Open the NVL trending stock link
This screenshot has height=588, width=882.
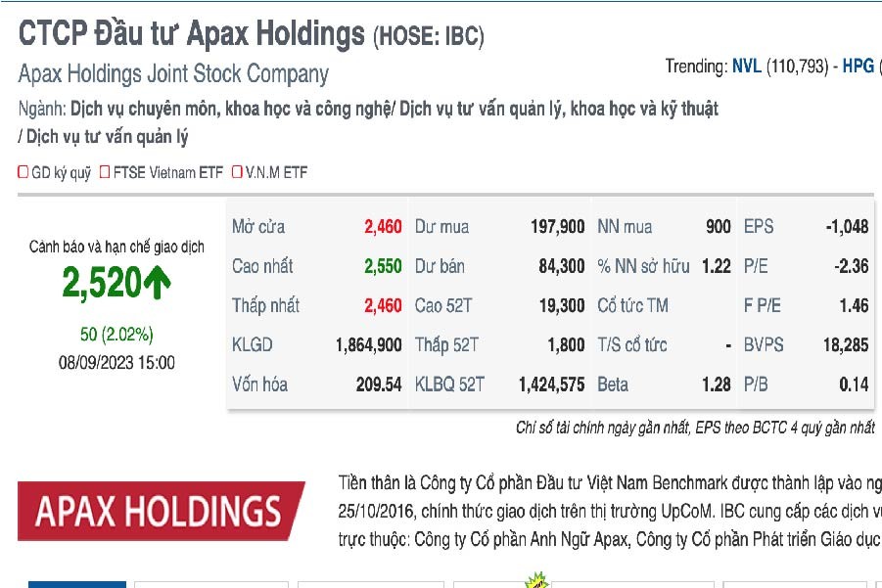click(x=747, y=67)
